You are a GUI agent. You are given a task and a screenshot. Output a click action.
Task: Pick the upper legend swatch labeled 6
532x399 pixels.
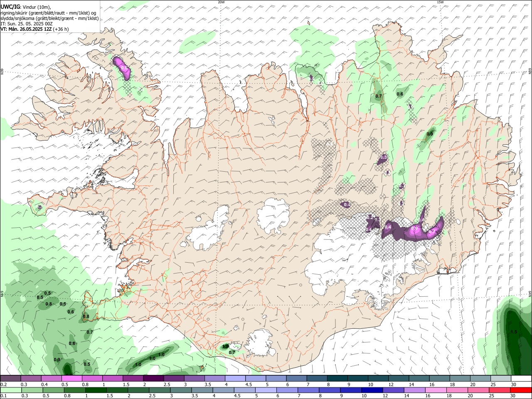click(296, 379)
